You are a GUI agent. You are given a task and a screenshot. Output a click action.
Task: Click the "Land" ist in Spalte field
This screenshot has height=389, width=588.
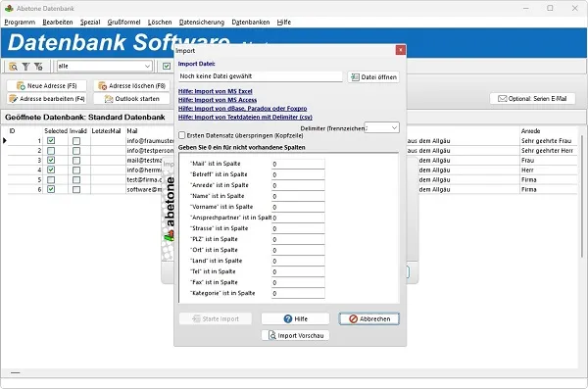(x=298, y=261)
